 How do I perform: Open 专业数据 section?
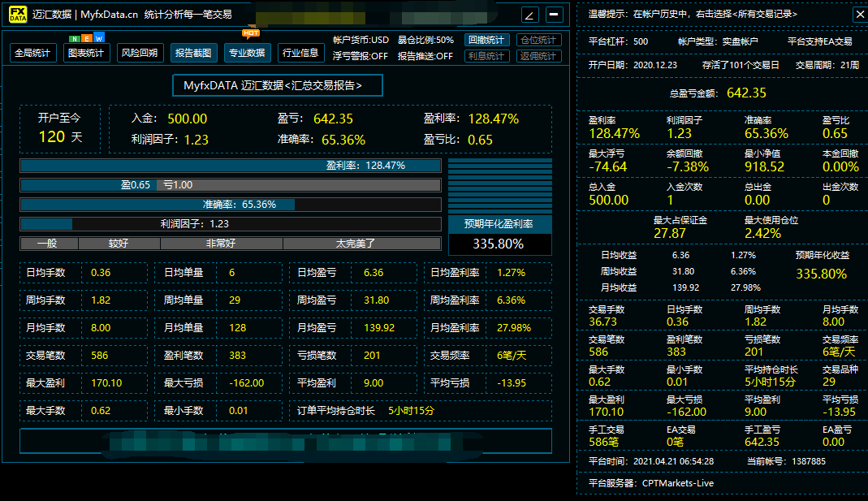(x=247, y=54)
